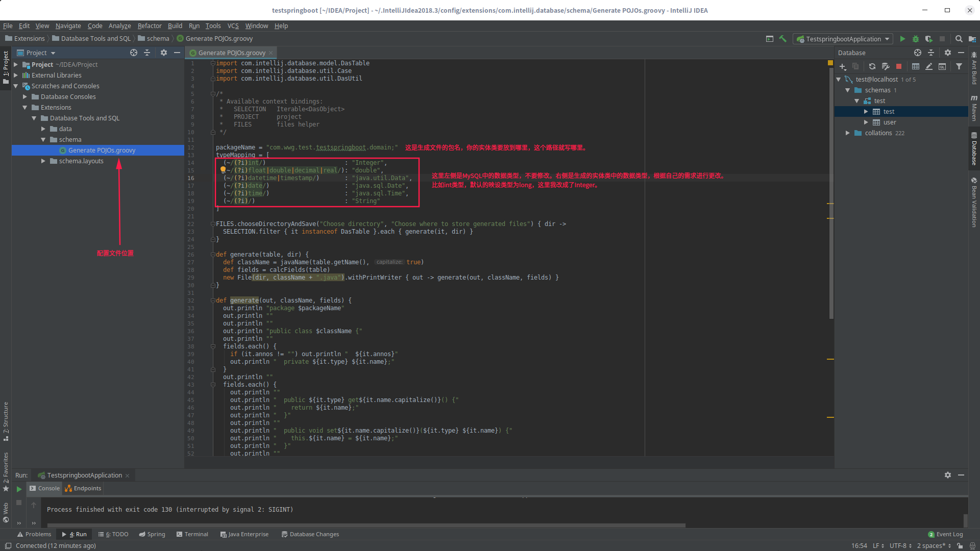Open the database Filter funnel icon
Image resolution: width=980 pixels, height=551 pixels.
point(959,66)
